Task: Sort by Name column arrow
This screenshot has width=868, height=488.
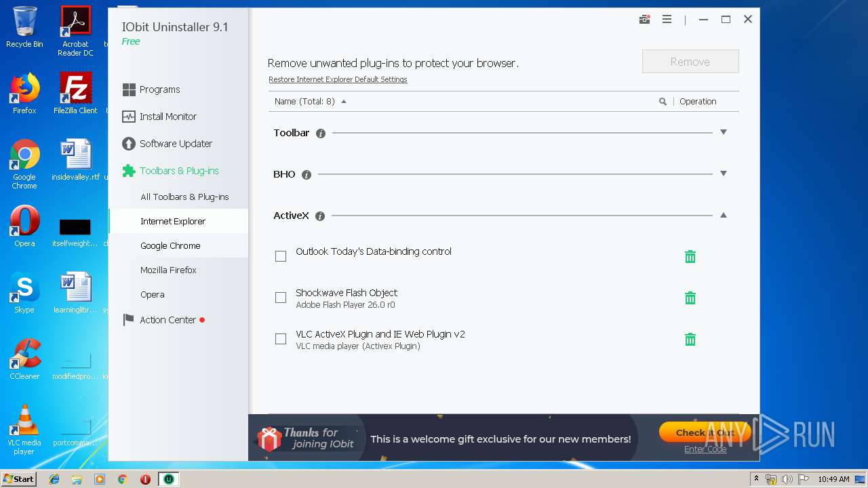Action: 344,102
